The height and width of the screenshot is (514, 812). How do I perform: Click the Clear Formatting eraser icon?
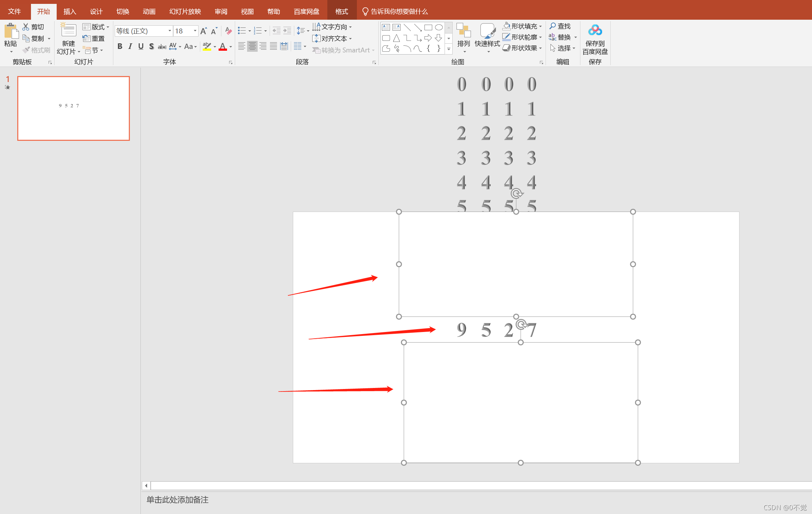[x=228, y=31]
